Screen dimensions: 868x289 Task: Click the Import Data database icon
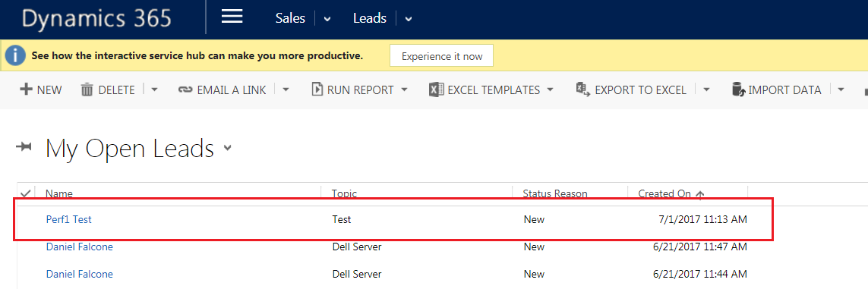(738, 90)
